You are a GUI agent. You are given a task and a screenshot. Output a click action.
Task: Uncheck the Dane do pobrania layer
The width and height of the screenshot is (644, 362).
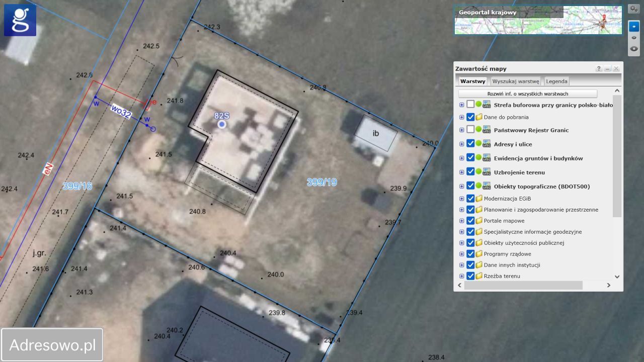point(470,117)
